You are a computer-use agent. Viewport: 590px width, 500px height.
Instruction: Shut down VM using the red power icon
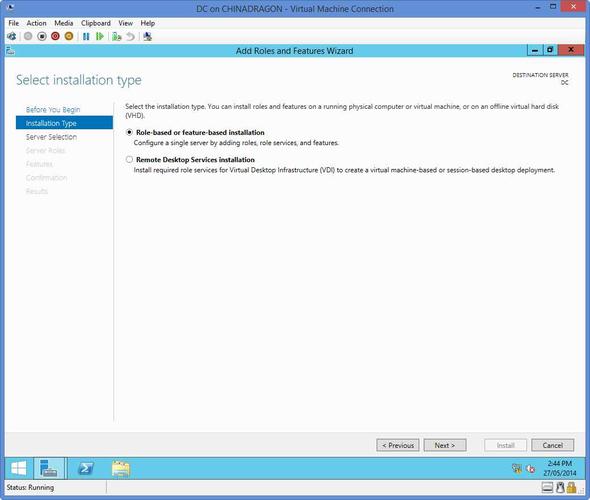[55, 36]
